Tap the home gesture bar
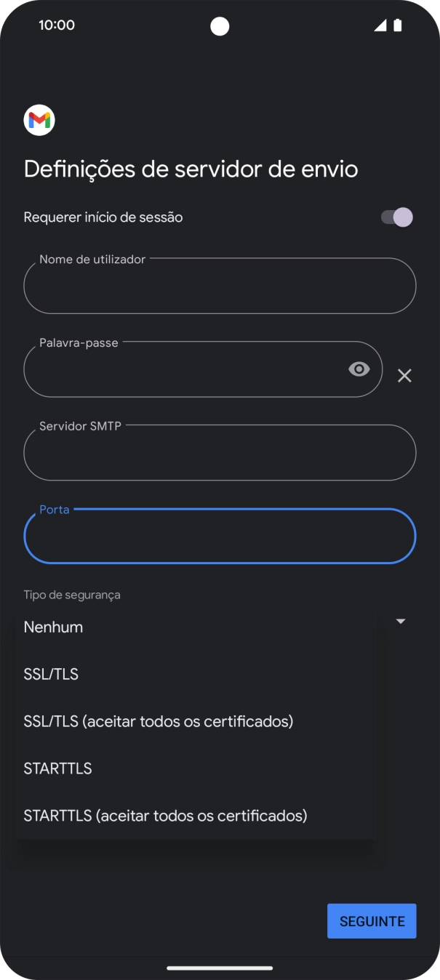 coord(220,968)
